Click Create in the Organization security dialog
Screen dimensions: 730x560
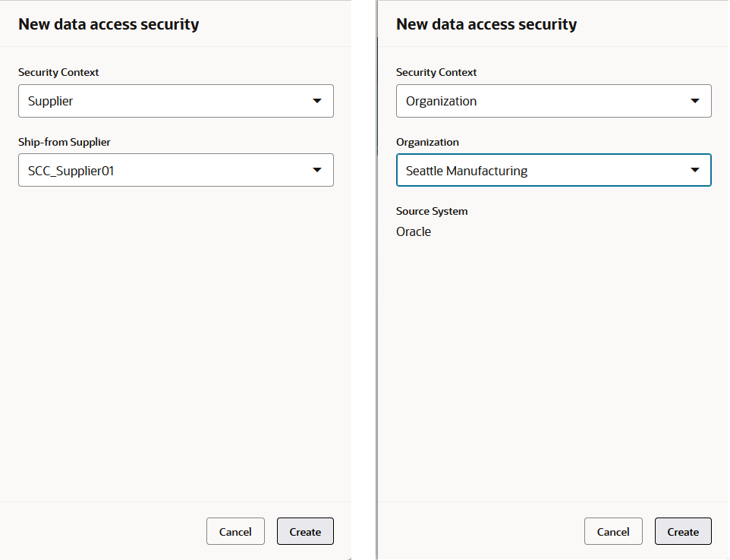point(683,531)
